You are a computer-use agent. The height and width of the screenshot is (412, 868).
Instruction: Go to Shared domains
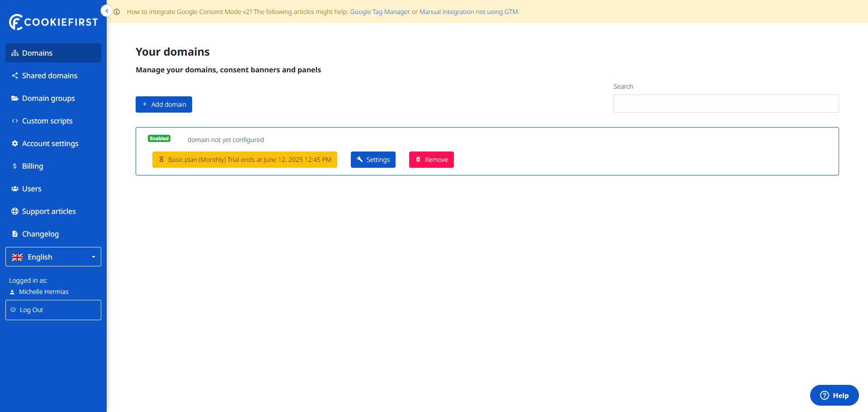pyautogui.click(x=49, y=76)
